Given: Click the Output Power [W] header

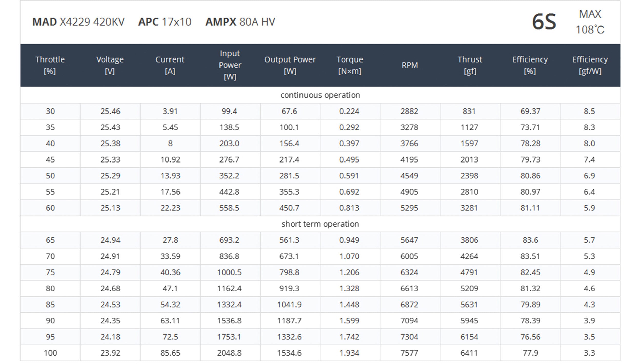Looking at the screenshot, I should pos(290,65).
